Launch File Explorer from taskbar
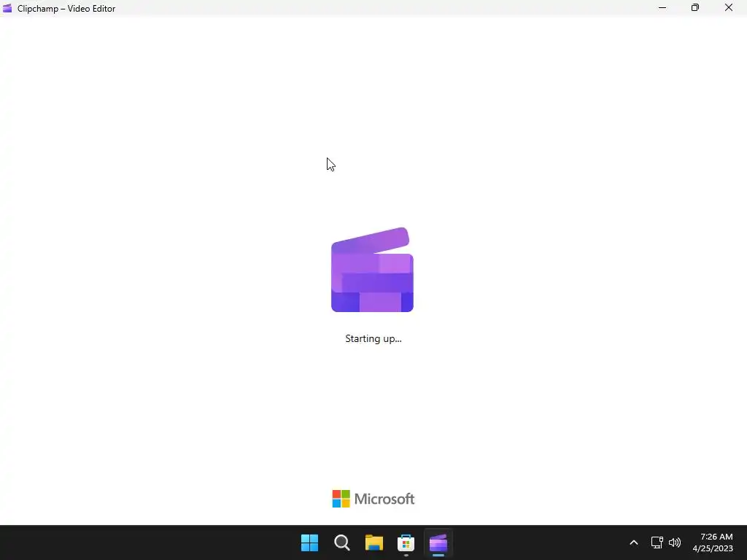This screenshot has width=747, height=560. tap(374, 542)
